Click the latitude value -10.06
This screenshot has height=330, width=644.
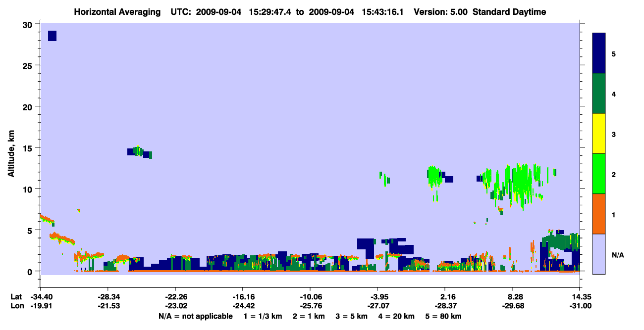coord(310,297)
